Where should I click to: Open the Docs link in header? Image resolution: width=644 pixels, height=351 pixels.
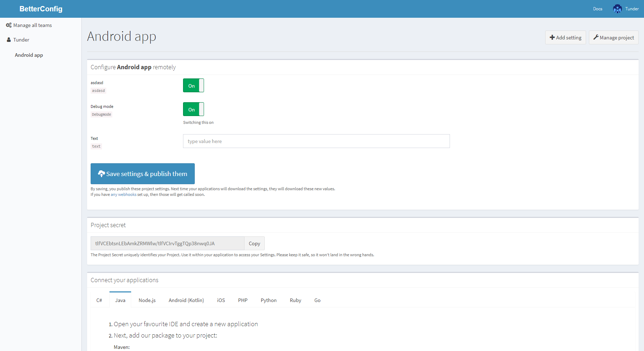(597, 9)
